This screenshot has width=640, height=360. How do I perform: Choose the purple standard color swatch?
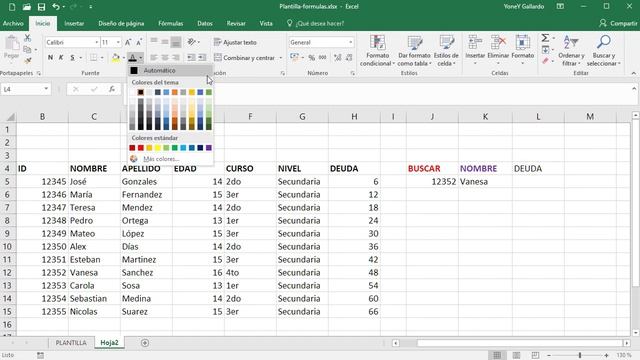(x=209, y=148)
